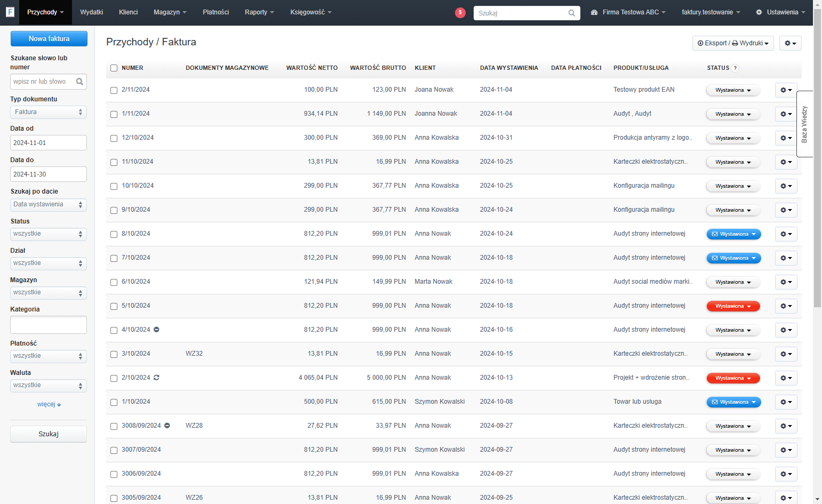Click the search icon in the keyword field

click(x=79, y=82)
